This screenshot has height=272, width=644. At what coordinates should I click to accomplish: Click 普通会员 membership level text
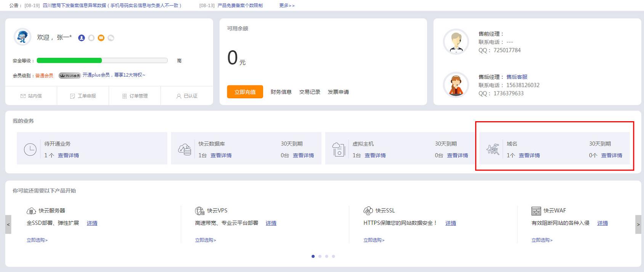click(44, 75)
